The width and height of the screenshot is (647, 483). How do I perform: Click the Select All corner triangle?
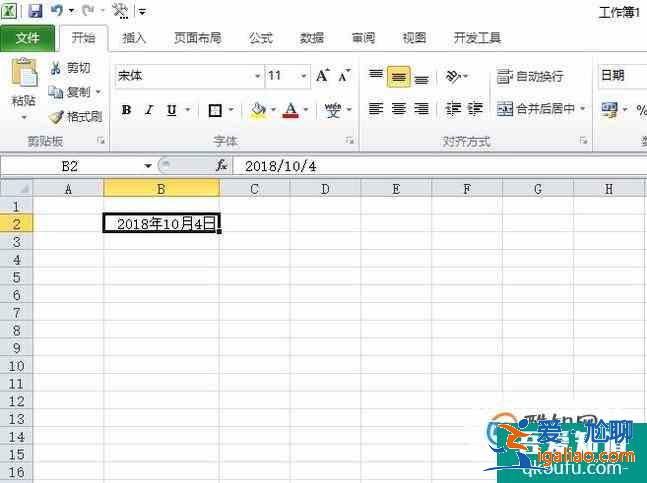pos(17,189)
